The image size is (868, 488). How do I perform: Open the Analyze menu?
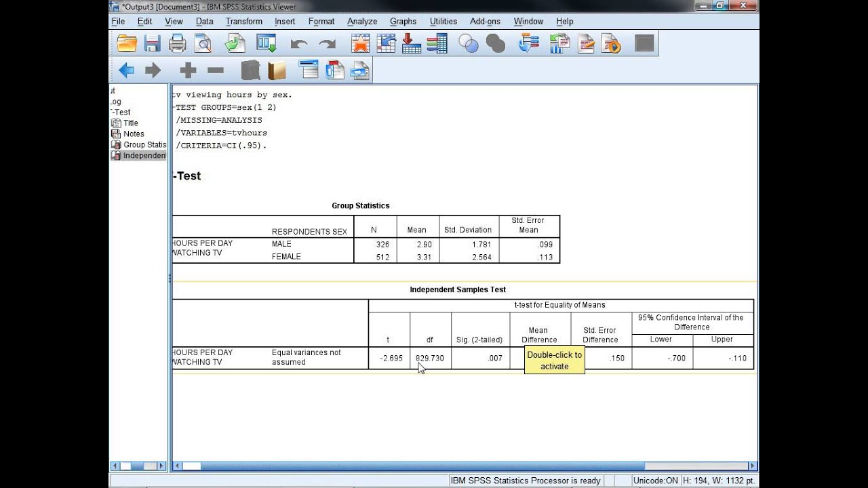pyautogui.click(x=362, y=21)
